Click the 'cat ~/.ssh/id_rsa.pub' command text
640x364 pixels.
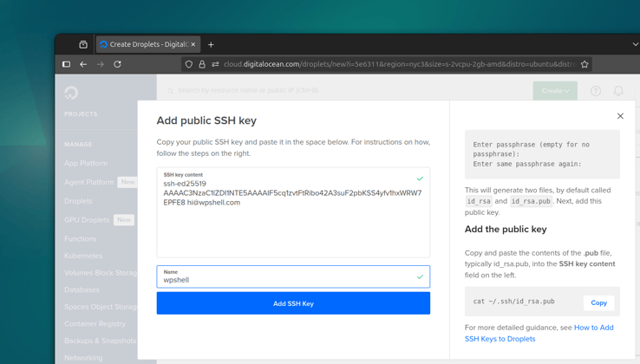514,301
